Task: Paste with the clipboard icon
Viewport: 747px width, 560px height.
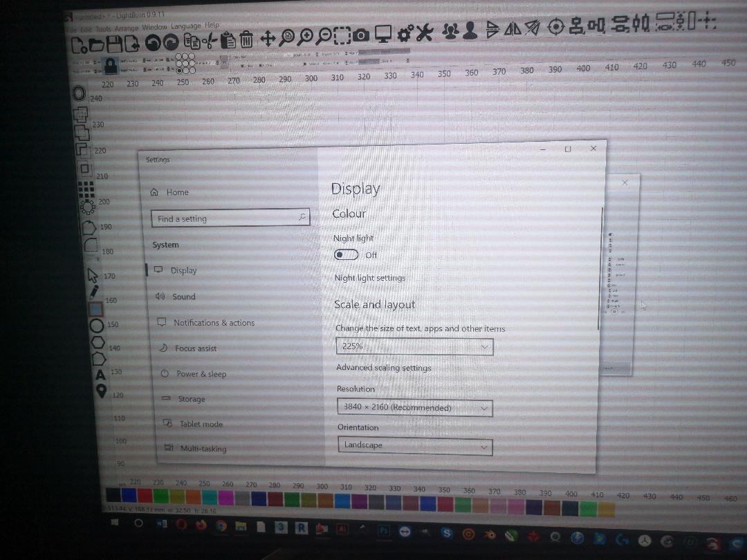Action: pyautogui.click(x=229, y=41)
